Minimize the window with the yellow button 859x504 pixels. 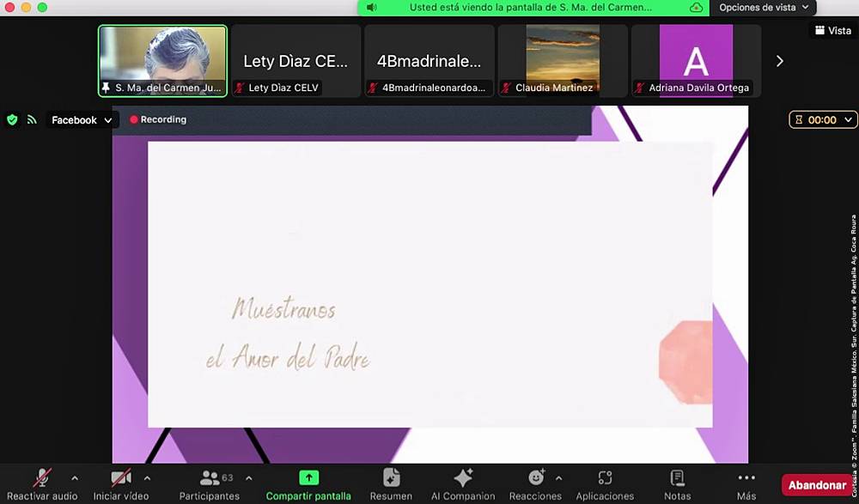(x=26, y=7)
